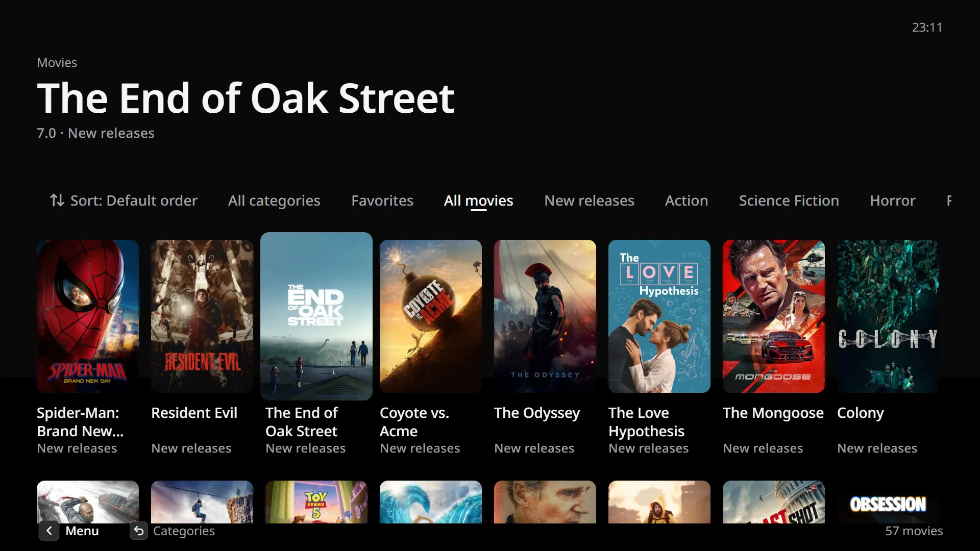Click the Colony title text
Screen dimensions: 980x551
861,413
